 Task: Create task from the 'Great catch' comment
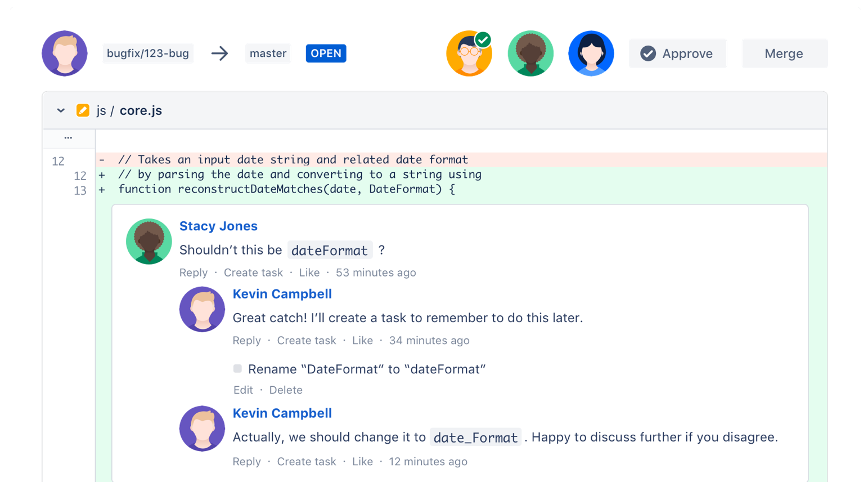tap(307, 341)
